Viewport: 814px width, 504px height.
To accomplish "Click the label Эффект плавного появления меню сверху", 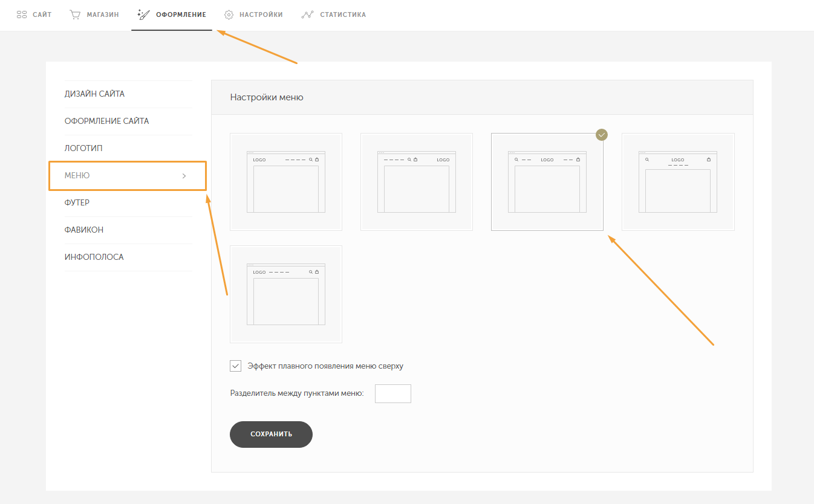I will 325,366.
